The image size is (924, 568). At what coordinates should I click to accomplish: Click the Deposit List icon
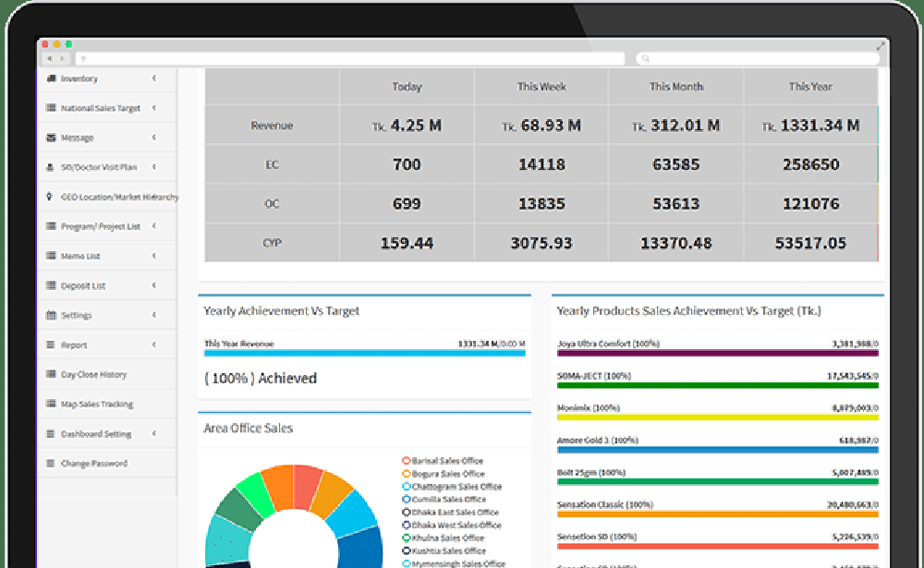[x=51, y=285]
